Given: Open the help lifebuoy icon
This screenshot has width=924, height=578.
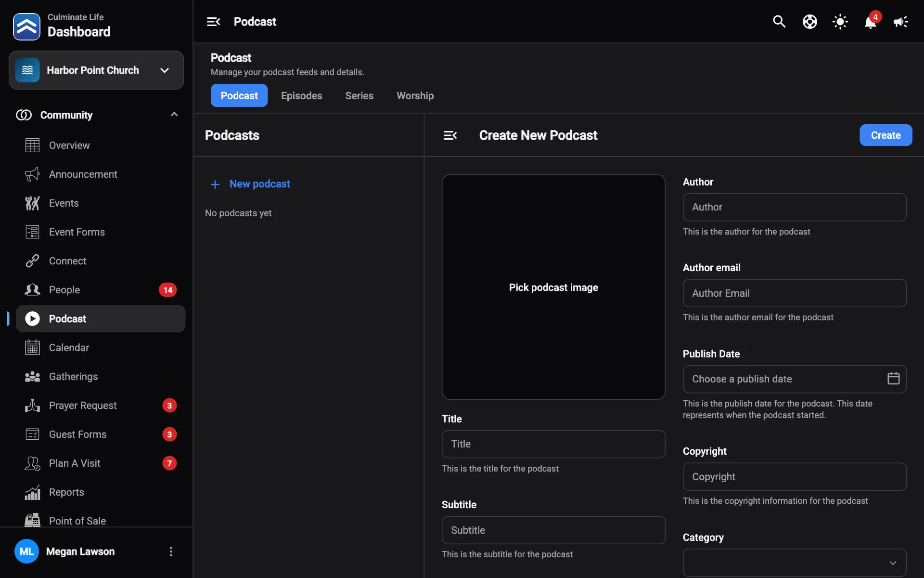Looking at the screenshot, I should click(810, 22).
